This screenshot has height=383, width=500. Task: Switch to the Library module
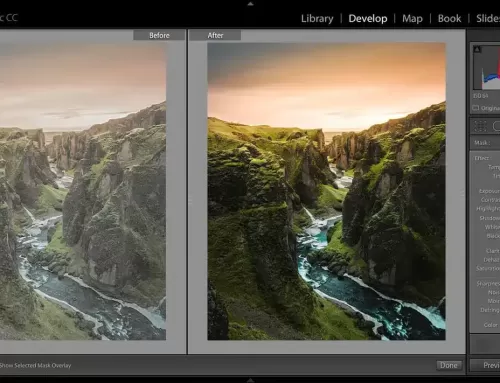(317, 19)
